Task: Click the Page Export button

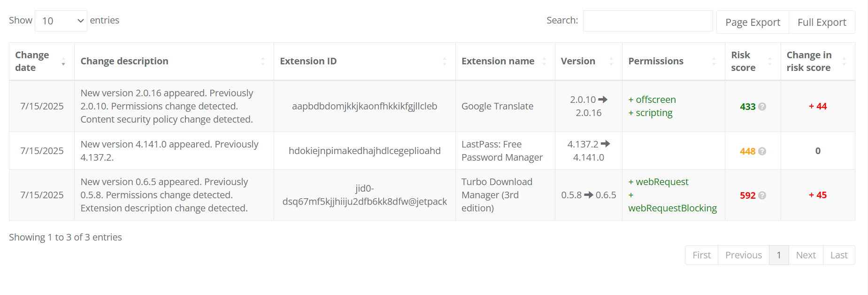Action: pos(753,23)
